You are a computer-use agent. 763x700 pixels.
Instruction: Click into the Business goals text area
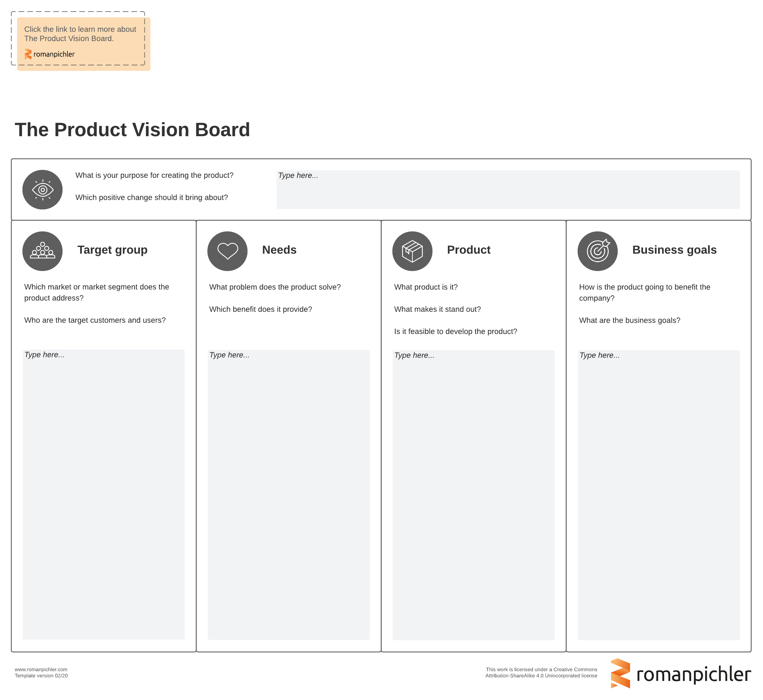658,495
